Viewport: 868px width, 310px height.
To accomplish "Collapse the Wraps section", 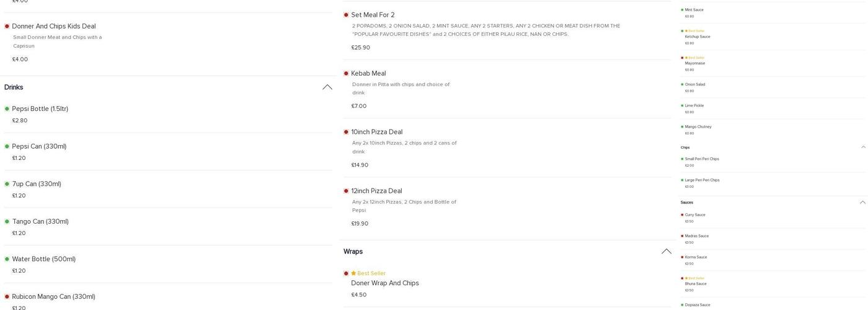I will click(666, 252).
